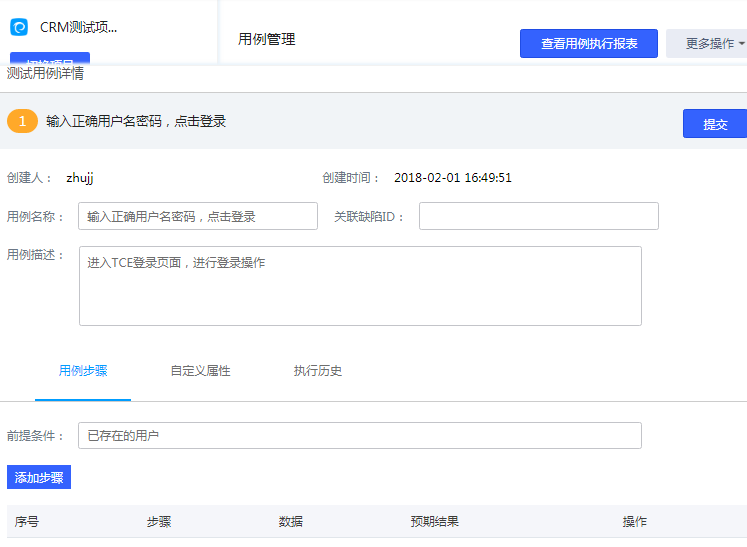Open the 自定义属性 tab

200,371
